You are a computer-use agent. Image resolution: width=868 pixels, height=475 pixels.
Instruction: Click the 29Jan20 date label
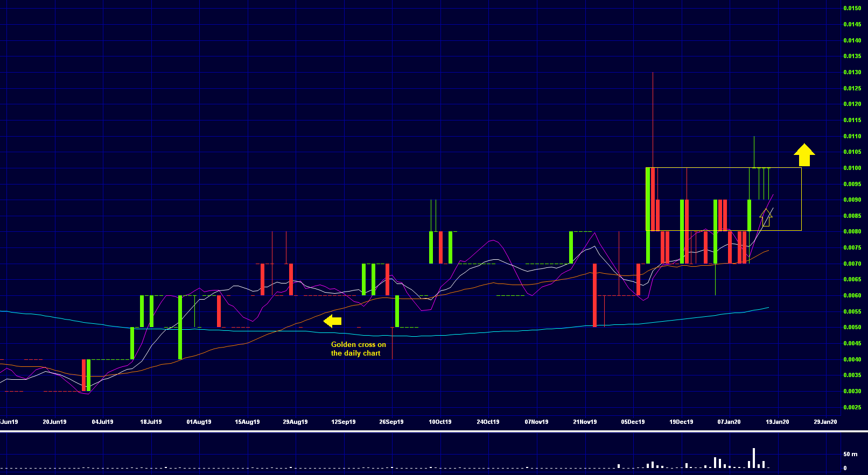[x=825, y=422]
